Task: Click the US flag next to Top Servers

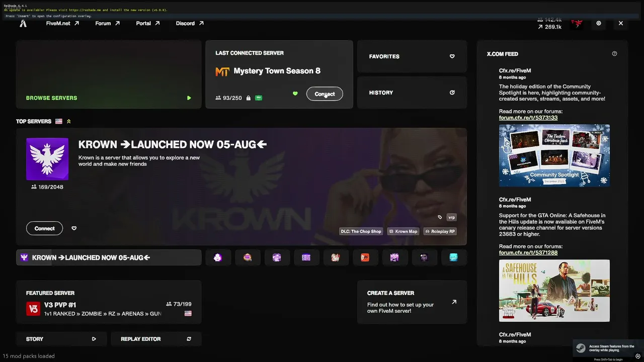Action: pyautogui.click(x=59, y=121)
